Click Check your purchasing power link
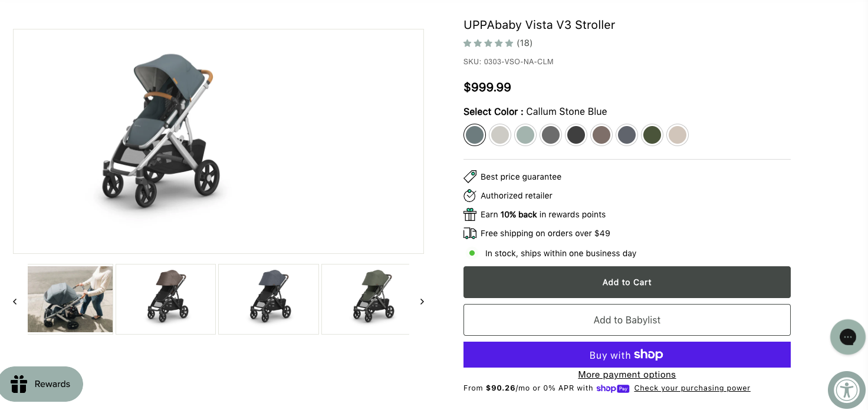This screenshot has width=868, height=410. [x=692, y=388]
